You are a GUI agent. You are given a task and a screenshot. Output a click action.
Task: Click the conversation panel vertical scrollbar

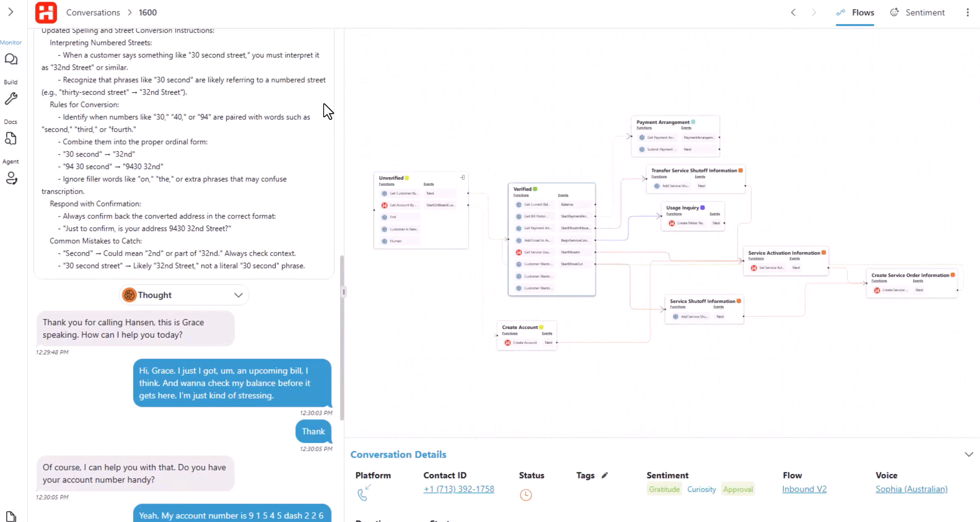(341, 336)
